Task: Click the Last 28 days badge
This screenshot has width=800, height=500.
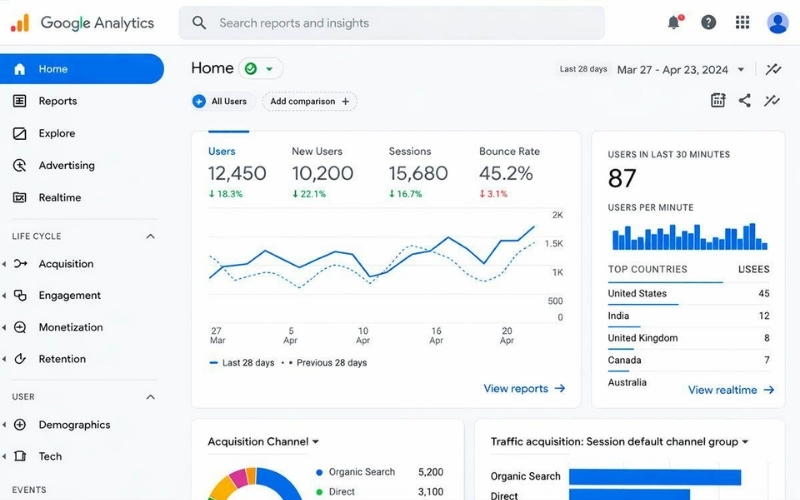Action: [583, 69]
